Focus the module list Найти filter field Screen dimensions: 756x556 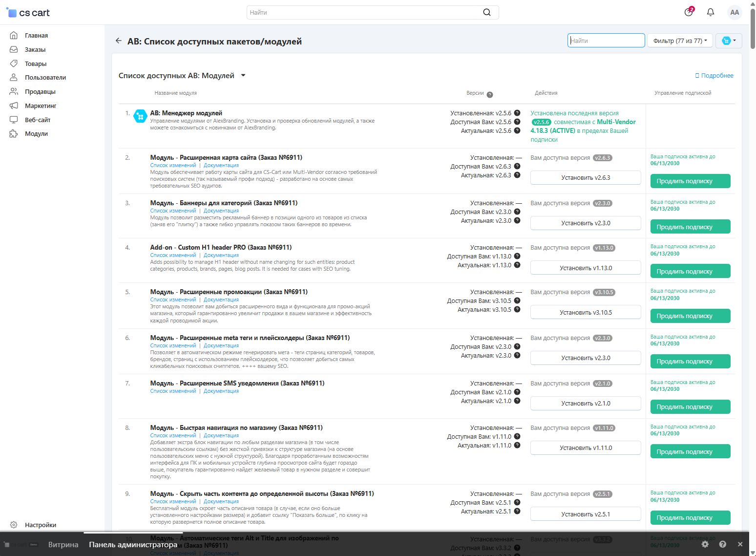coord(606,41)
